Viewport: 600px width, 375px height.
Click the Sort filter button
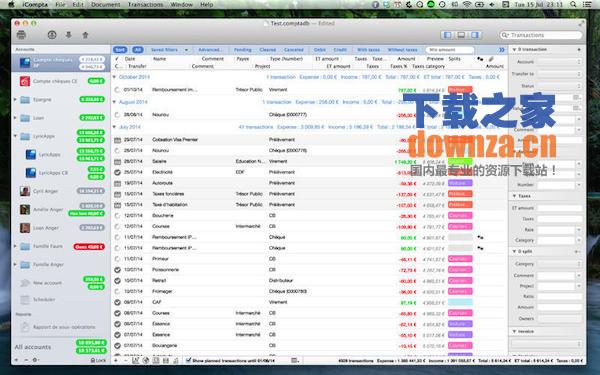point(120,50)
